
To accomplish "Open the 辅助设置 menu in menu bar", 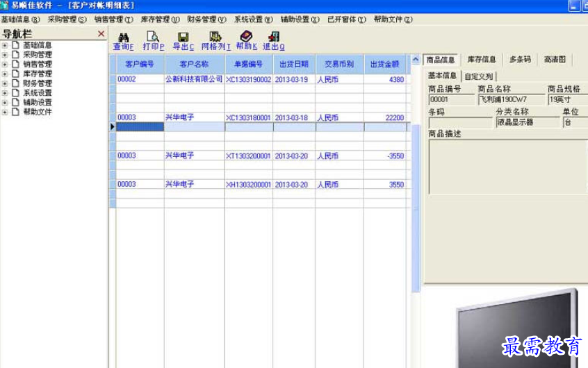I will pyautogui.click(x=300, y=19).
